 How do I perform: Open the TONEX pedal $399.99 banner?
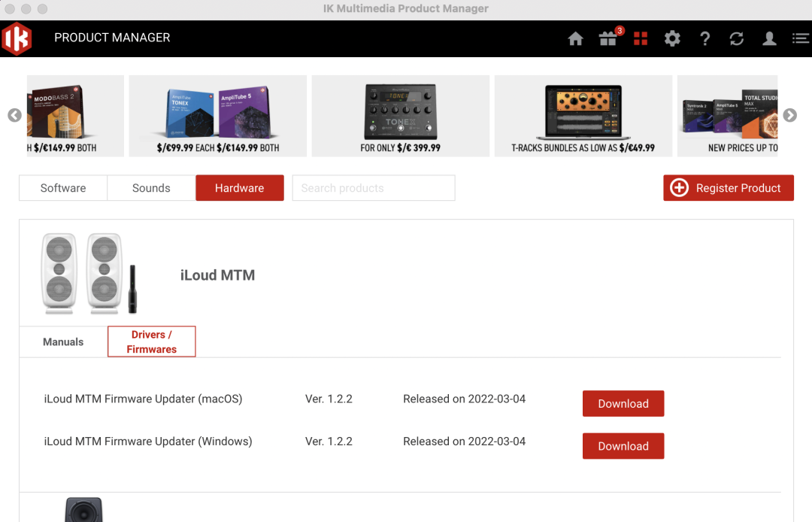[400, 116]
